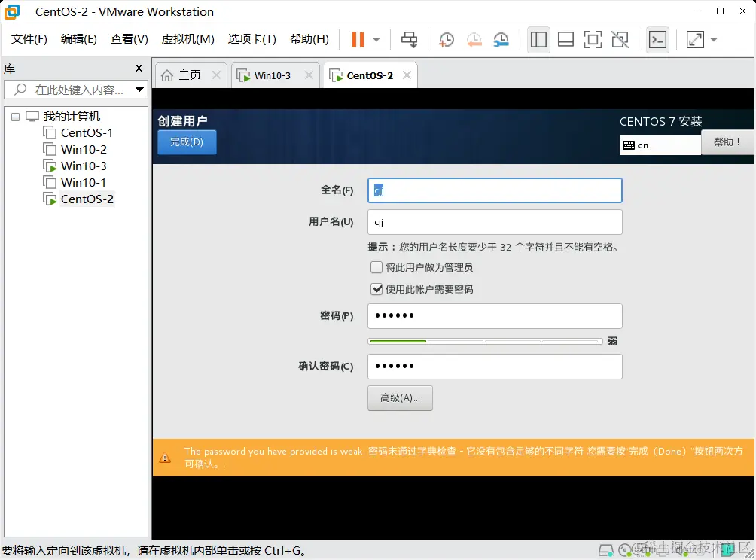
Task: Enter full screen mode
Action: coord(593,39)
